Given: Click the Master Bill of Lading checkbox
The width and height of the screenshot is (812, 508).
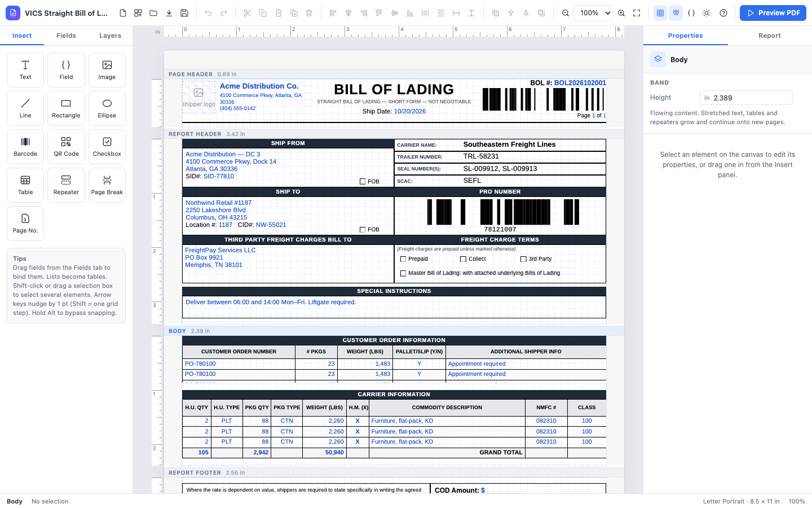Looking at the screenshot, I should [403, 273].
